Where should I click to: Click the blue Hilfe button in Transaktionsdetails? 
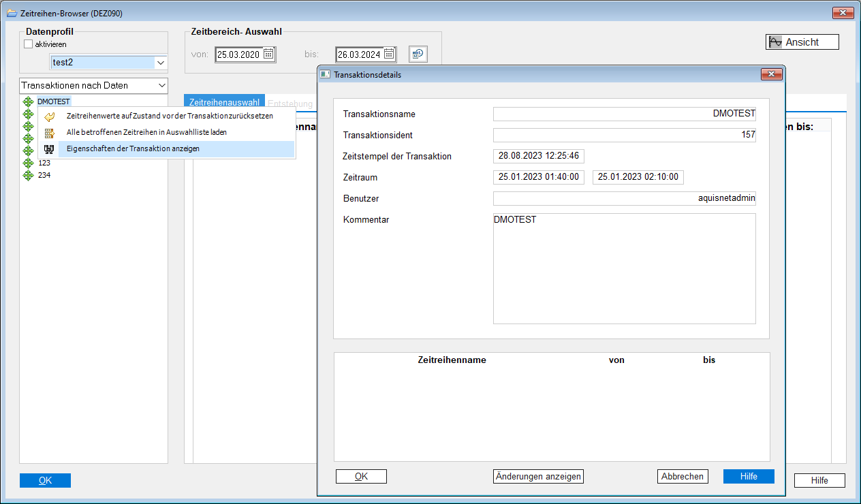pos(749,477)
